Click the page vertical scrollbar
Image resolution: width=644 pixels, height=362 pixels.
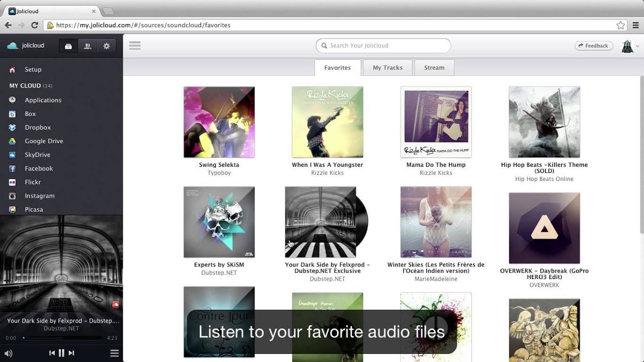coord(642,155)
